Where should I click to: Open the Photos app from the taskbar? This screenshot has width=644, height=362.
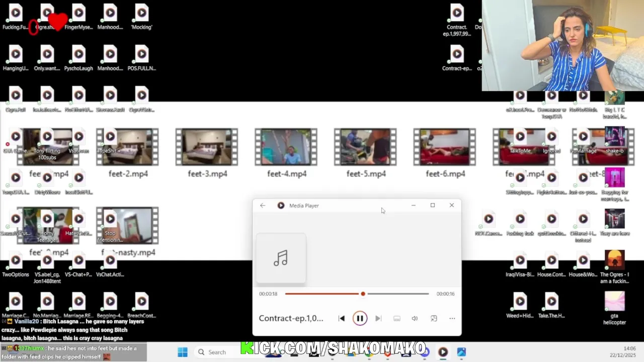[x=461, y=352]
